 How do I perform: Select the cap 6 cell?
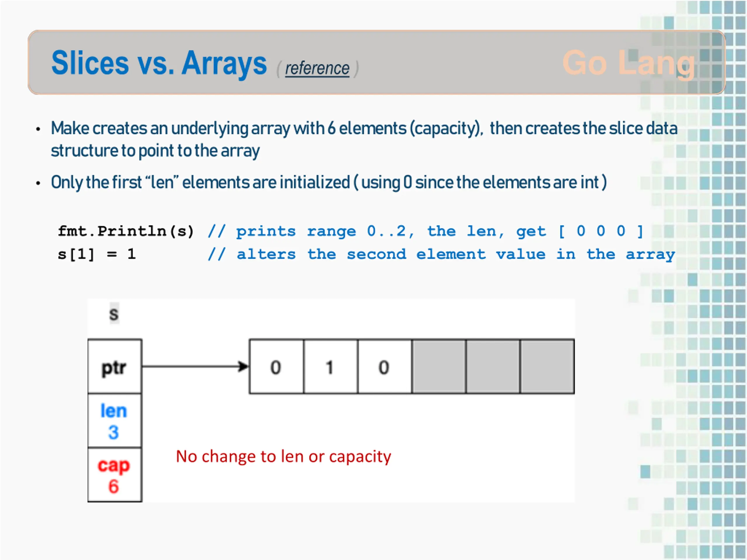[x=114, y=475]
